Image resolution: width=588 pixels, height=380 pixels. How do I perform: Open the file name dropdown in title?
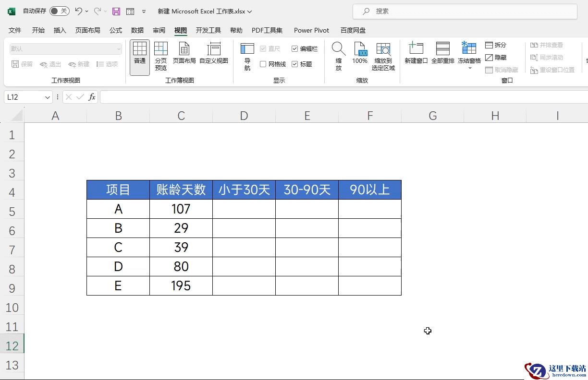[249, 12]
